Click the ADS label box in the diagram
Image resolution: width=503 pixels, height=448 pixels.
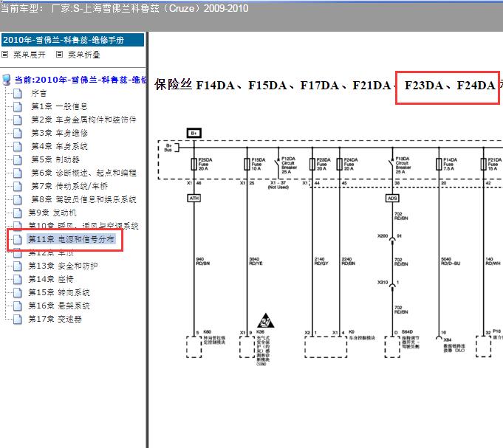pyautogui.click(x=392, y=199)
